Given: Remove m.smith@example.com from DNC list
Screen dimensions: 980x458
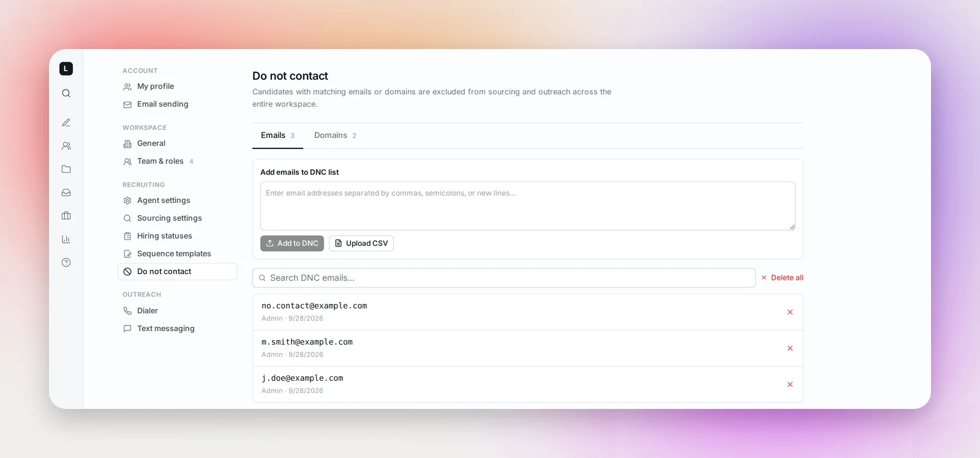Looking at the screenshot, I should (790, 348).
